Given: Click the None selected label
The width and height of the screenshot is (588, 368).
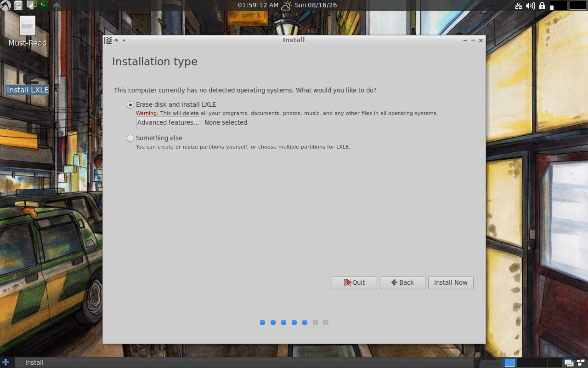Looking at the screenshot, I should pyautogui.click(x=226, y=122).
